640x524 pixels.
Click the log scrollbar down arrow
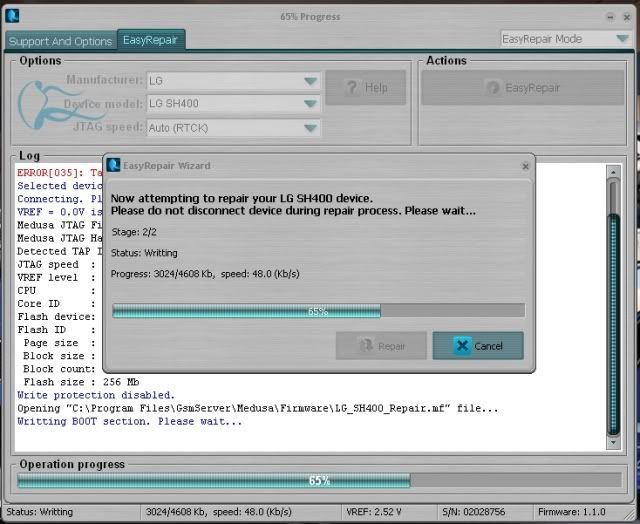[613, 442]
